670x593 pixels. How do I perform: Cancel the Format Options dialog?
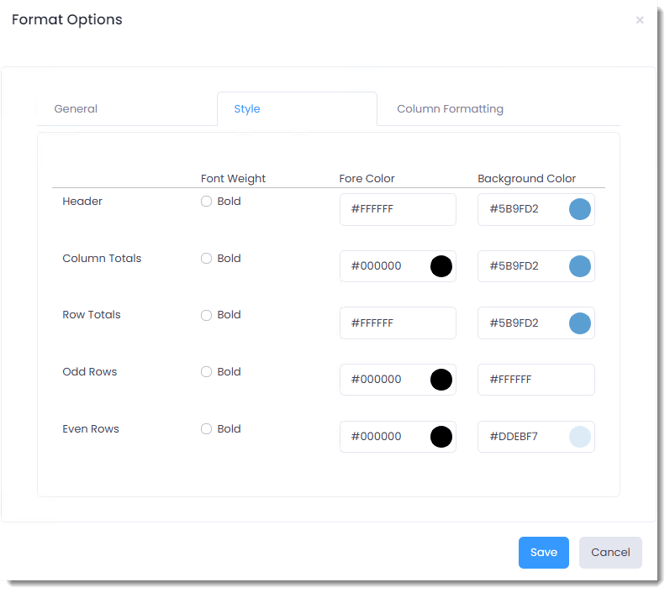point(610,552)
